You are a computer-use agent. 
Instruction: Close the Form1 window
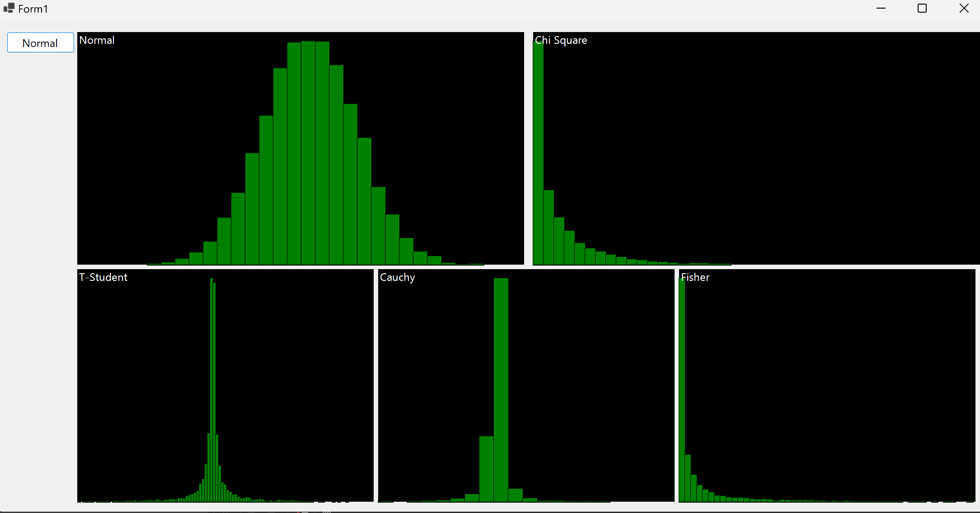964,9
